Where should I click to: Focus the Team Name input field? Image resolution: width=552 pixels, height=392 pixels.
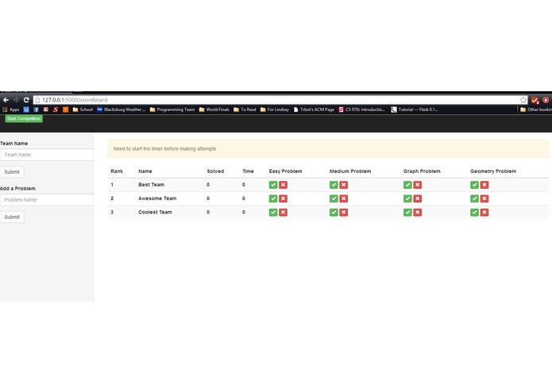pos(47,155)
